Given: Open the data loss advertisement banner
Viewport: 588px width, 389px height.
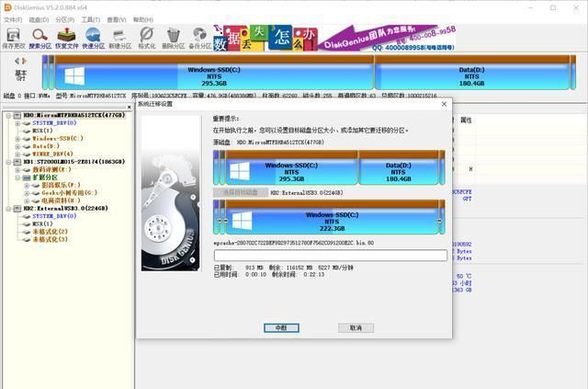Looking at the screenshot, I should [334, 38].
